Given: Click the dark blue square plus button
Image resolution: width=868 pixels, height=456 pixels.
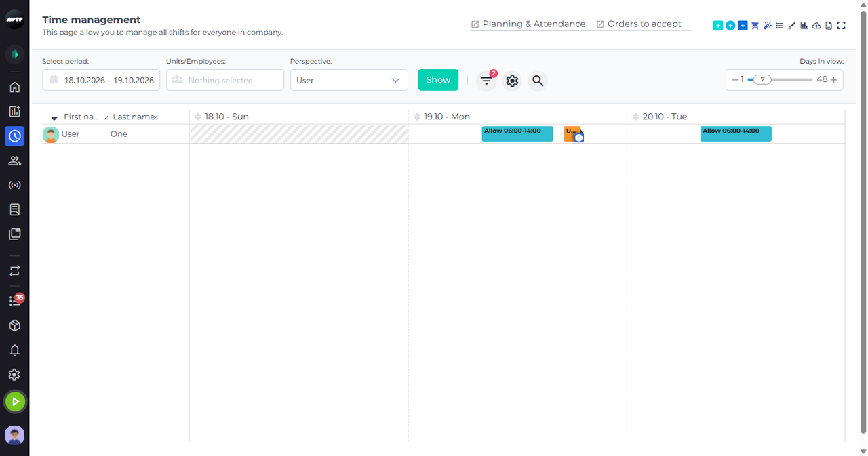Looking at the screenshot, I should [743, 26].
